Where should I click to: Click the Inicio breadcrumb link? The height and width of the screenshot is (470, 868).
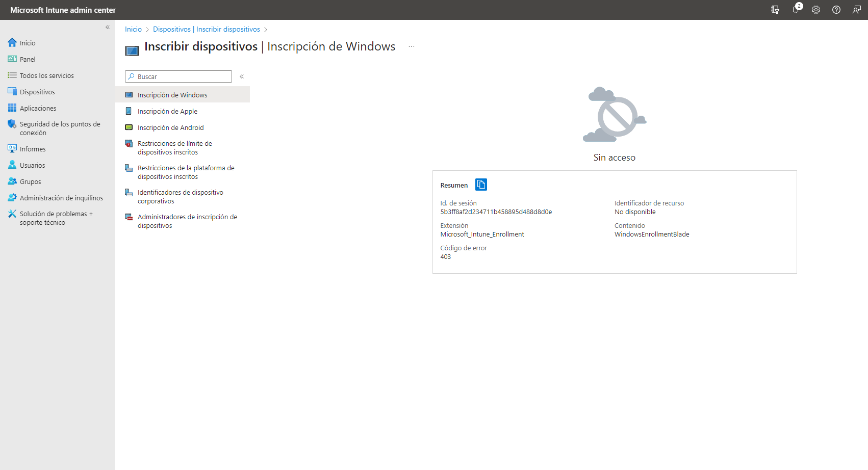[x=133, y=29]
